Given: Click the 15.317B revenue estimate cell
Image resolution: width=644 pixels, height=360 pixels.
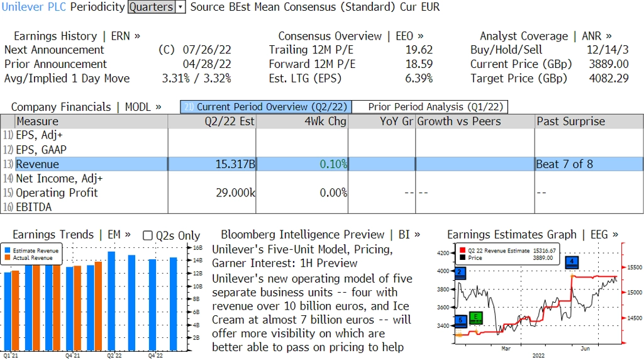Looking at the screenshot, I should pyautogui.click(x=212, y=164).
